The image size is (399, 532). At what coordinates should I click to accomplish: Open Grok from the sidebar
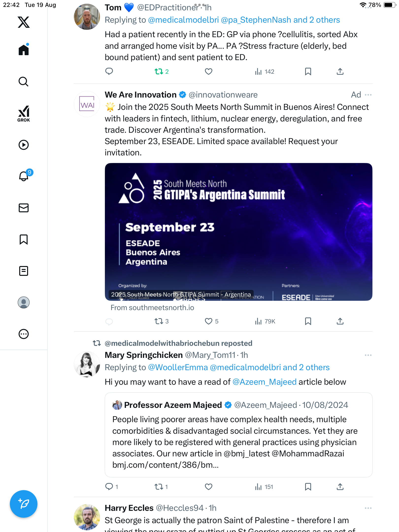(x=24, y=114)
